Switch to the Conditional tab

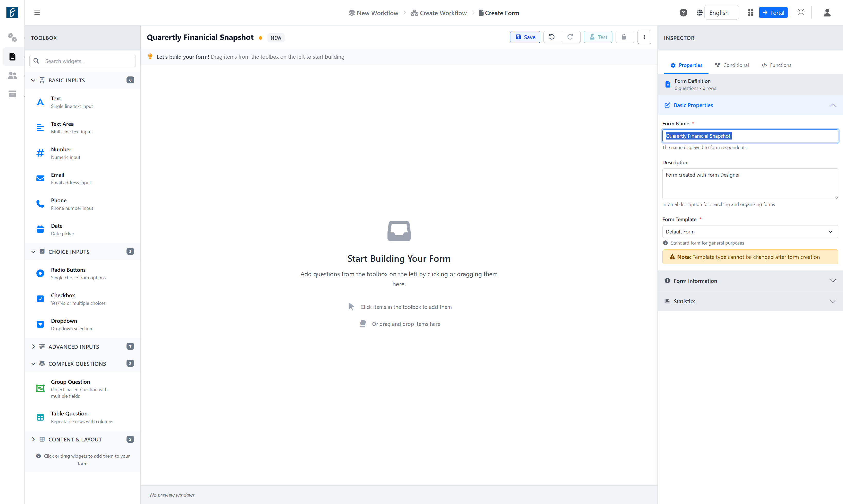(x=732, y=65)
